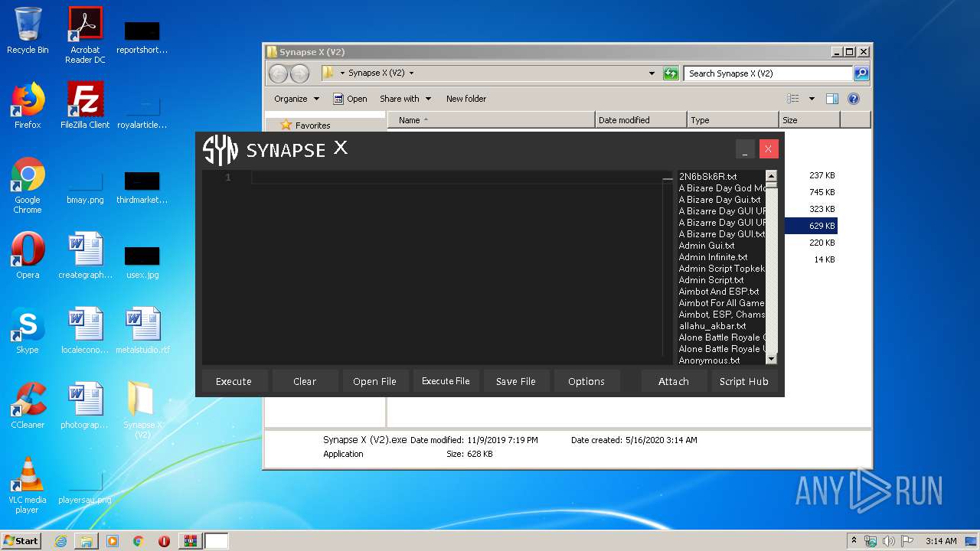
Task: Open the Opera icon on the taskbar
Action: point(164,541)
